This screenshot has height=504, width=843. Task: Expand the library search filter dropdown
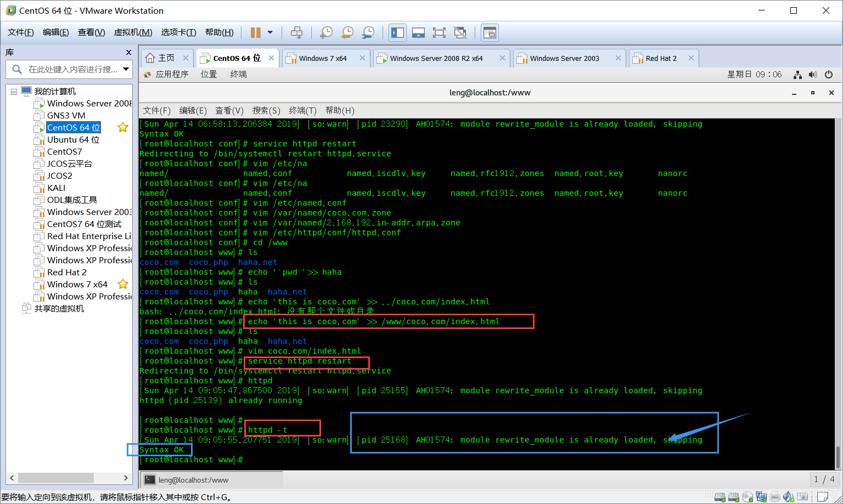click(x=126, y=69)
